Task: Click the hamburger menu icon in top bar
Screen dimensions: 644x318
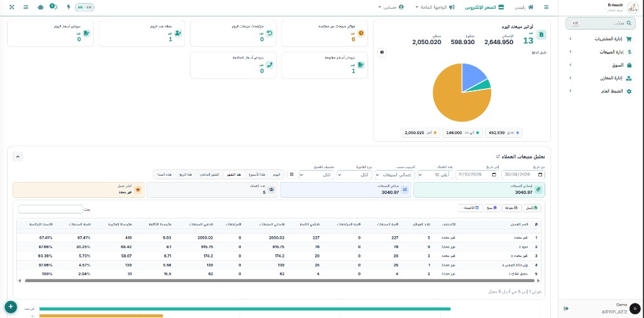Action: (546, 7)
